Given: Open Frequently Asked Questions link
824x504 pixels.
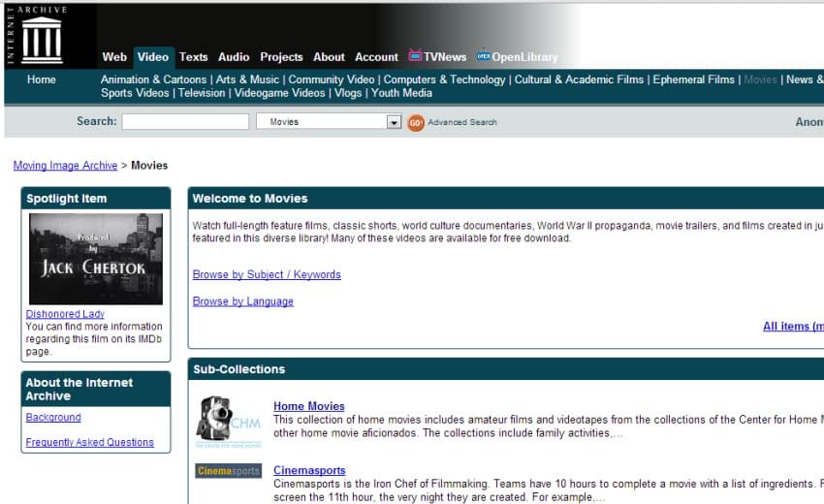Looking at the screenshot, I should pyautogui.click(x=90, y=443).
